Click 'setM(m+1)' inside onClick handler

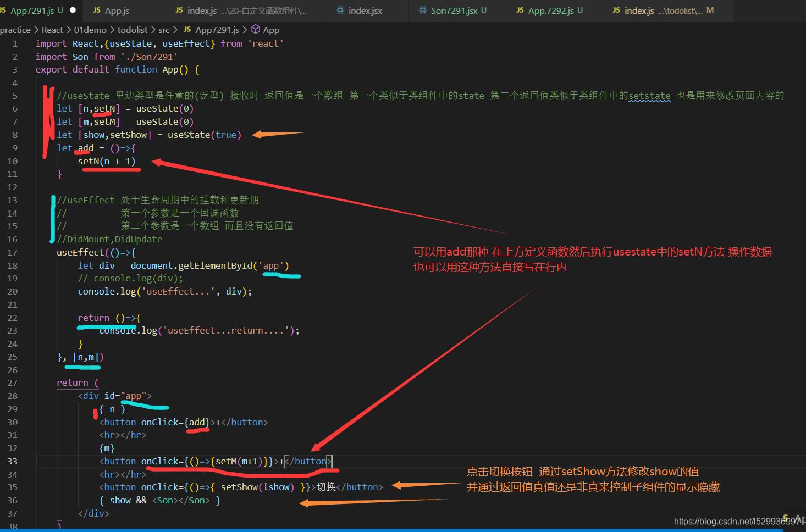[239, 461]
